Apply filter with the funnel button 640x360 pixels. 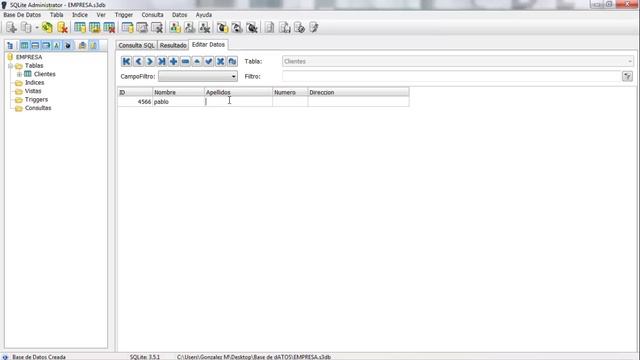coord(627,76)
